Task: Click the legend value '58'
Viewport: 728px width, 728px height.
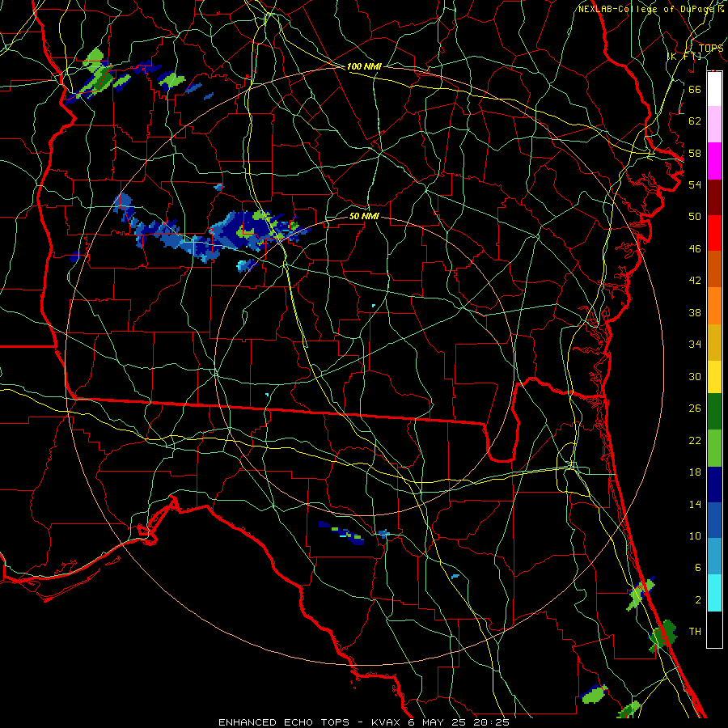Action: coord(695,153)
